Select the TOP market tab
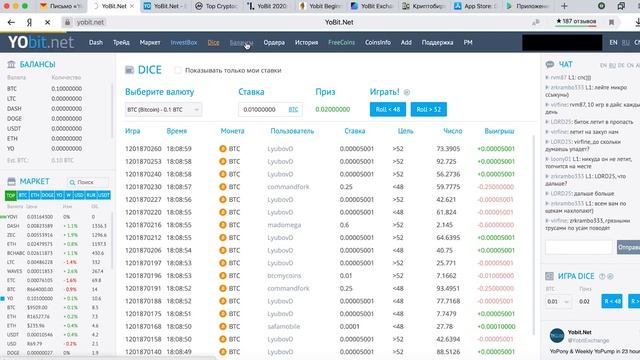 (x=11, y=196)
